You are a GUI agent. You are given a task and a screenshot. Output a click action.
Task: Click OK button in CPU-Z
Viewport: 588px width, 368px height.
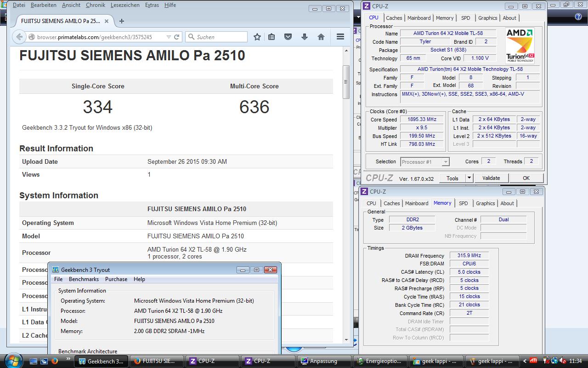pos(526,178)
